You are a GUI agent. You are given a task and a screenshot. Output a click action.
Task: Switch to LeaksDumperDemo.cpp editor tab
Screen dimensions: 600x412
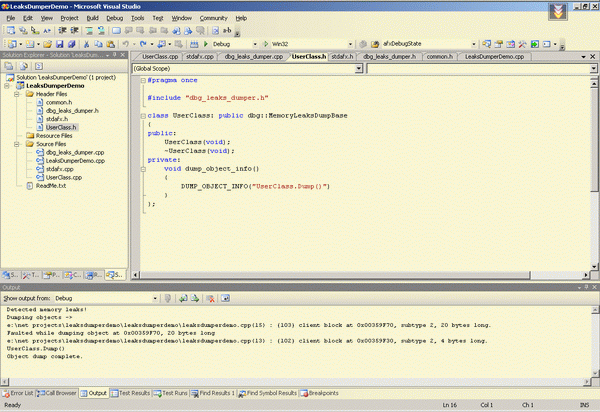[494, 57]
